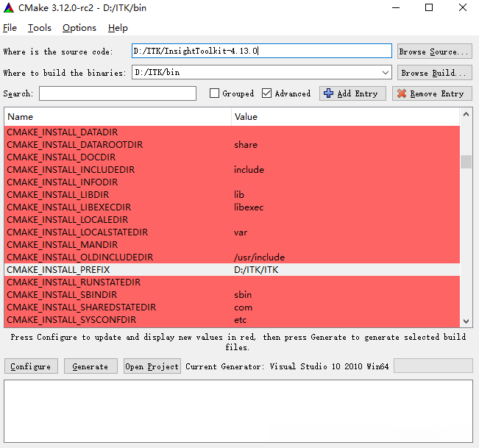Click the Search input field
479x448 pixels.
tap(118, 93)
